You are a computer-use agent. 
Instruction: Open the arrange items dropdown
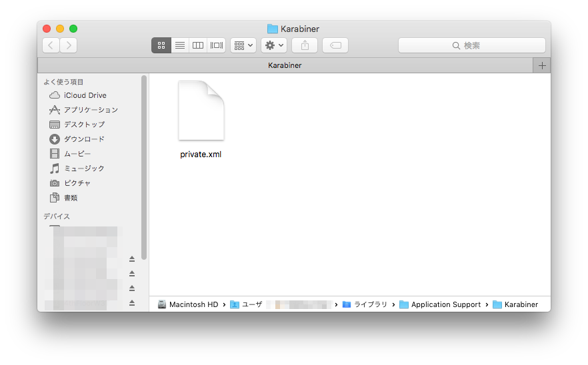243,45
